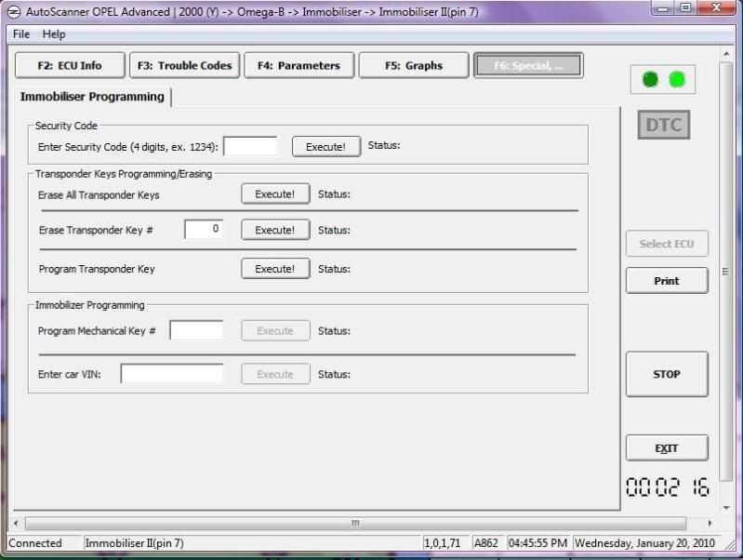Click the dark green status indicator light
Viewport: 743px width, 560px height.
click(x=650, y=80)
